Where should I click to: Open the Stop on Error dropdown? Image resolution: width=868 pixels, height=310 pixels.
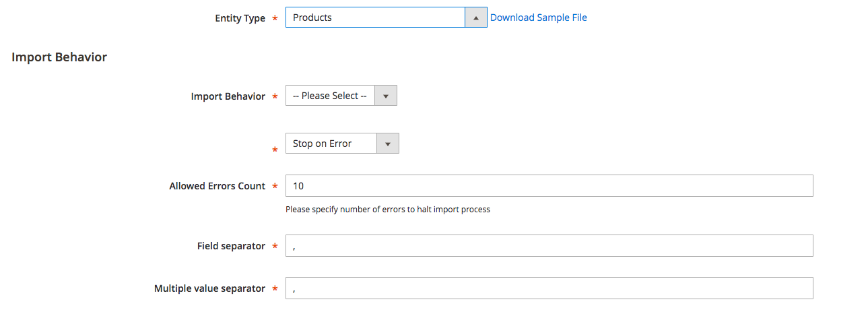click(331, 144)
